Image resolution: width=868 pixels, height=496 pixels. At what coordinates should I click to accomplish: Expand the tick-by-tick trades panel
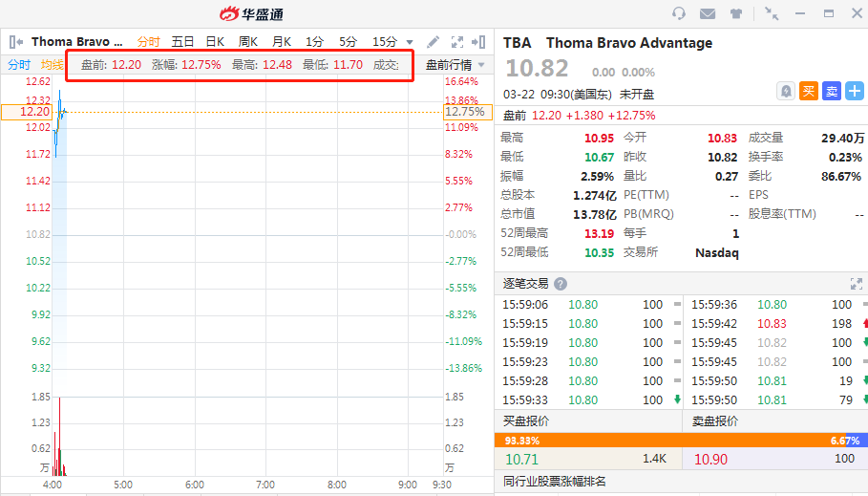[857, 284]
